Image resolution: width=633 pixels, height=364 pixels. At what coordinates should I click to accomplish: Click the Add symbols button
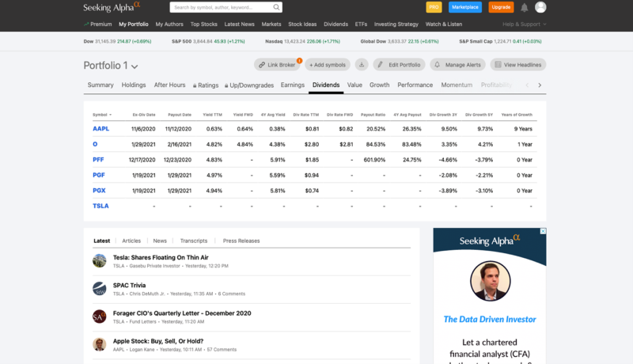pos(328,65)
